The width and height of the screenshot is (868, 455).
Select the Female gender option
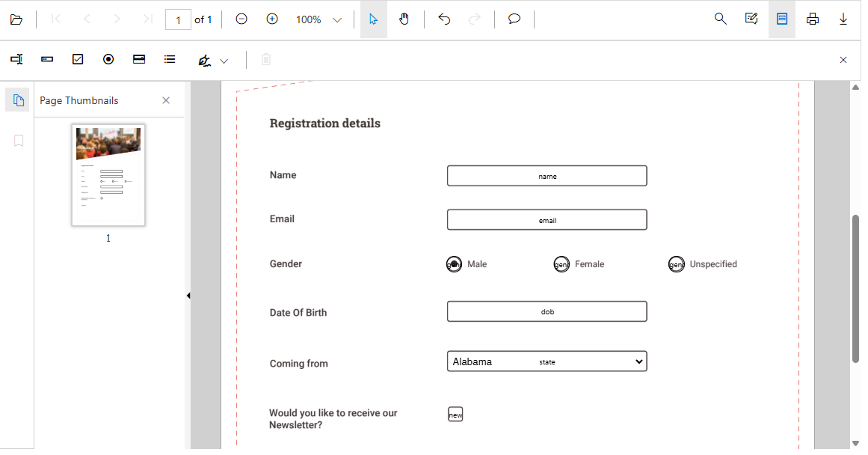click(x=561, y=263)
